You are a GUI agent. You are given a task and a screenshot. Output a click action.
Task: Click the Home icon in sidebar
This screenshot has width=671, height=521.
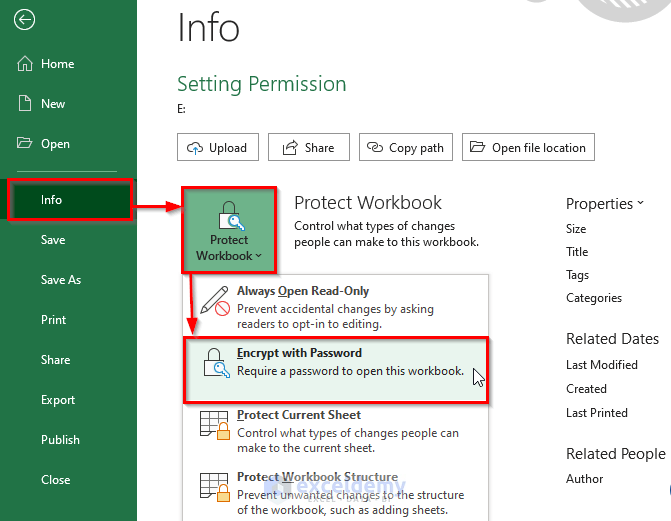pos(26,64)
